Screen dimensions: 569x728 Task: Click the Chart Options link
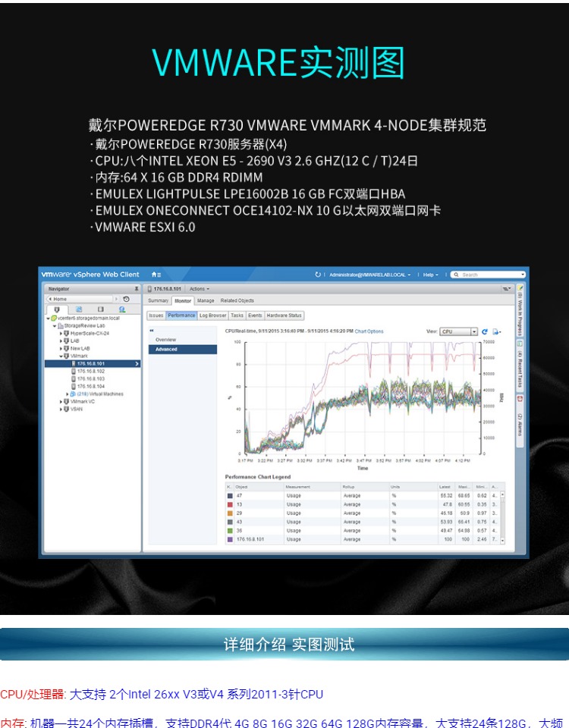pyautogui.click(x=369, y=331)
